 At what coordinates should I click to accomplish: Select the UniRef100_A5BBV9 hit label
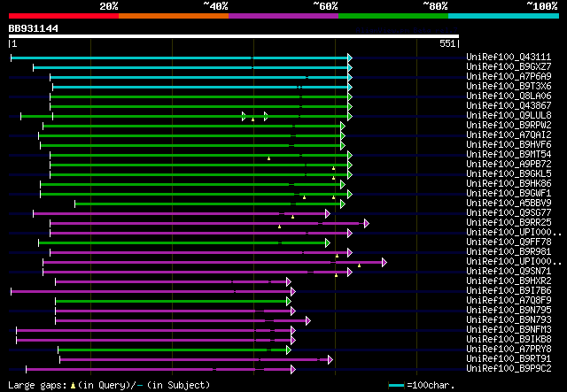(x=509, y=204)
